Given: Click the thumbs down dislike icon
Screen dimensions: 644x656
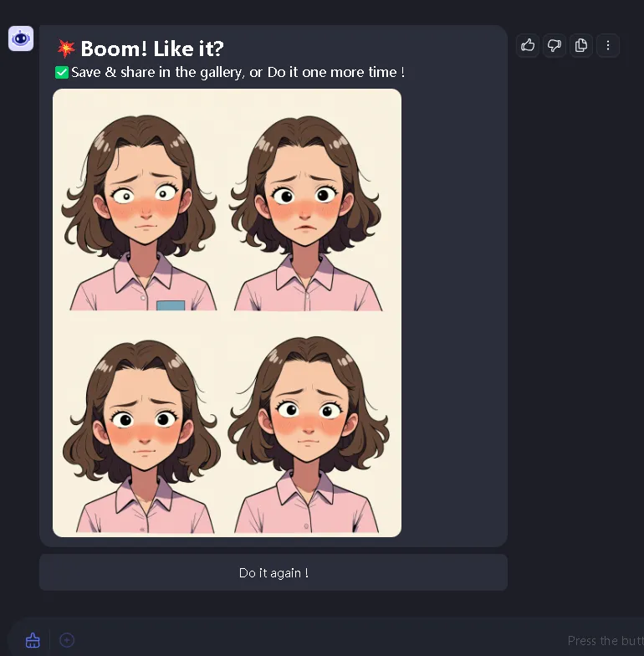Looking at the screenshot, I should click(554, 45).
